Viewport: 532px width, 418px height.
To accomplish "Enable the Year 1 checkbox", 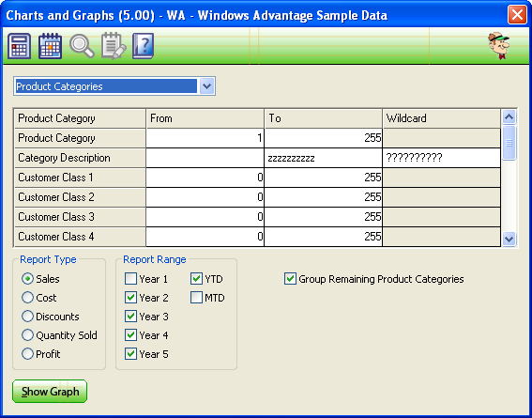I will tap(130, 279).
